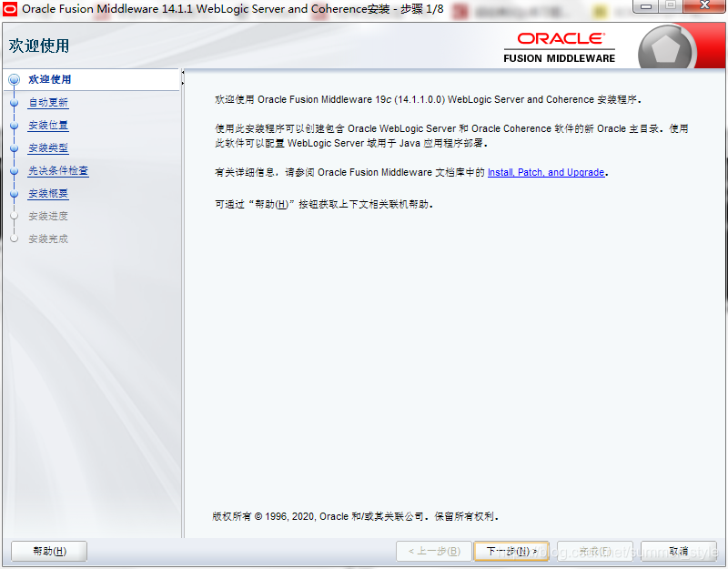Viewport: 728px width, 569px height.
Task: Click the 安装进度 step bullet icon
Action: [15, 216]
